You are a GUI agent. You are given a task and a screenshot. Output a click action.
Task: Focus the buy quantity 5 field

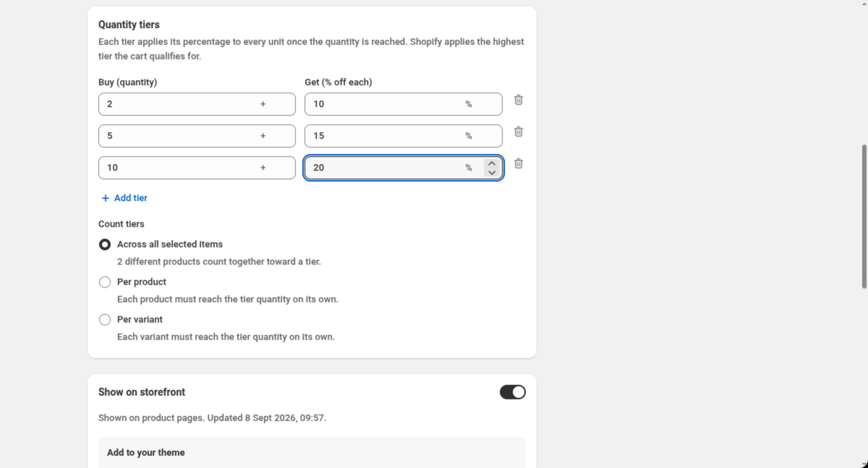point(197,136)
